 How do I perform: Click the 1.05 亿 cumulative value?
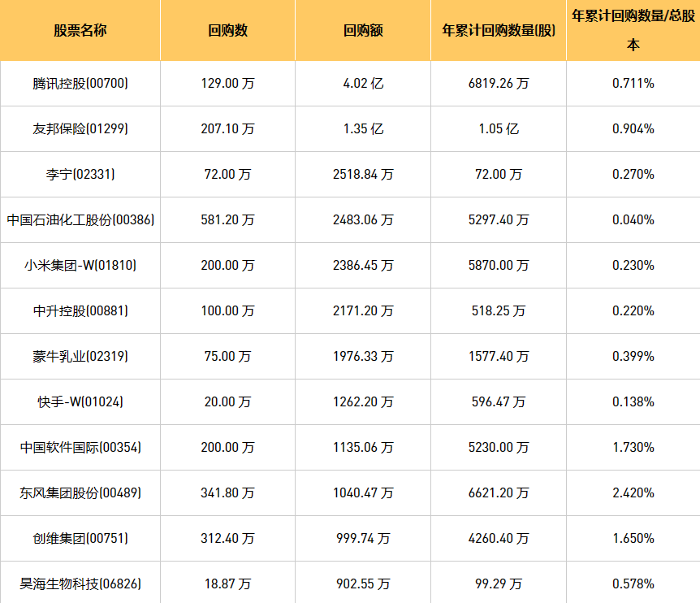click(x=499, y=129)
